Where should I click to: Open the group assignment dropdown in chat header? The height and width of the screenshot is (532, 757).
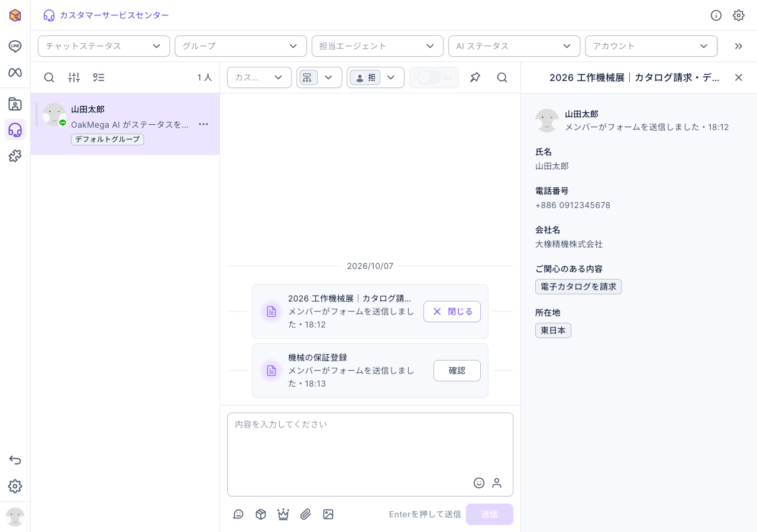click(319, 77)
